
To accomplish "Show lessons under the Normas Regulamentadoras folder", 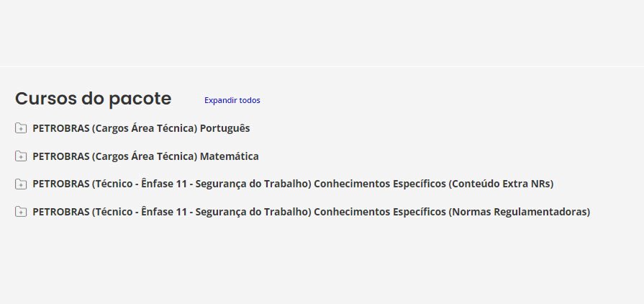I will tap(21, 213).
